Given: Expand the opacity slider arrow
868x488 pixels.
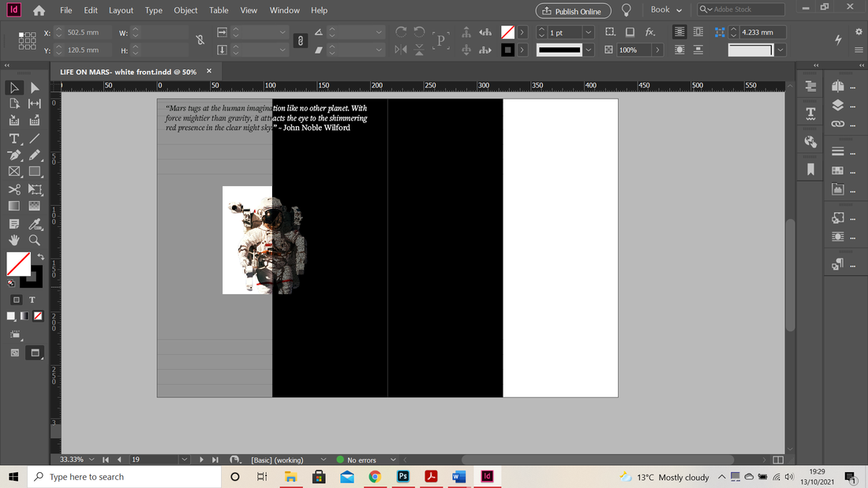Looking at the screenshot, I should pos(657,50).
